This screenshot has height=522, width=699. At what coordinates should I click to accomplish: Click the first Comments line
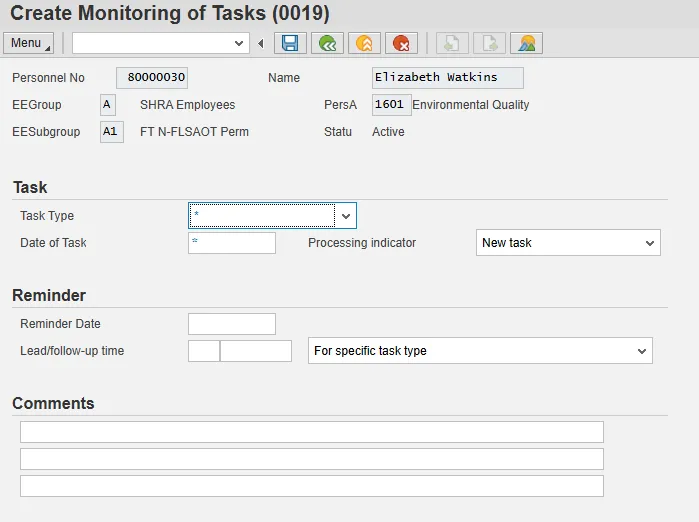pos(312,432)
